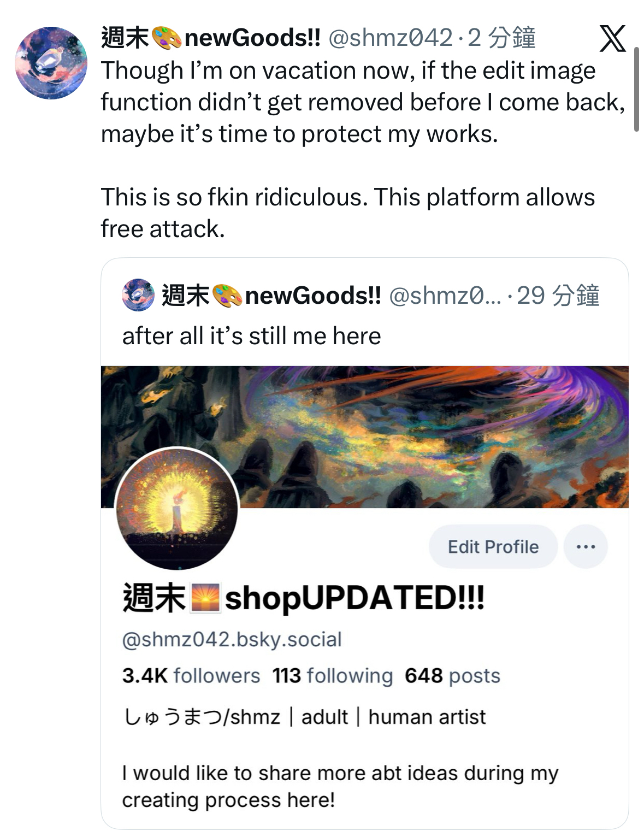This screenshot has width=644, height=837.
Task: Click the Edit Profile button
Action: [x=493, y=546]
